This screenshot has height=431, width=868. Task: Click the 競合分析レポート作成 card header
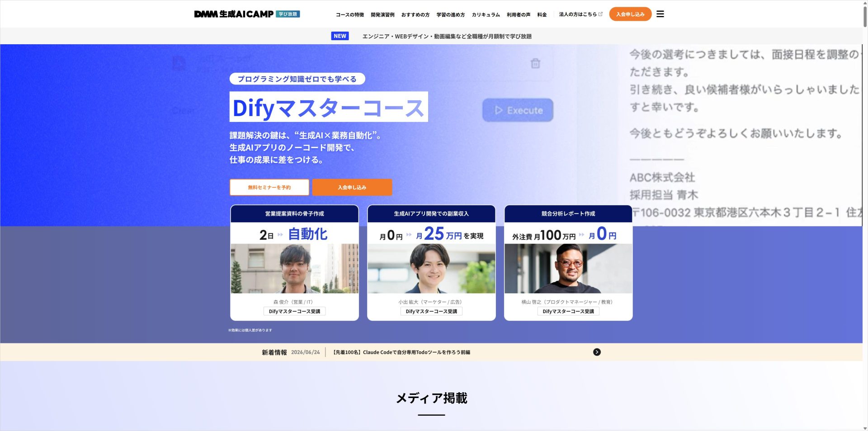point(568,214)
